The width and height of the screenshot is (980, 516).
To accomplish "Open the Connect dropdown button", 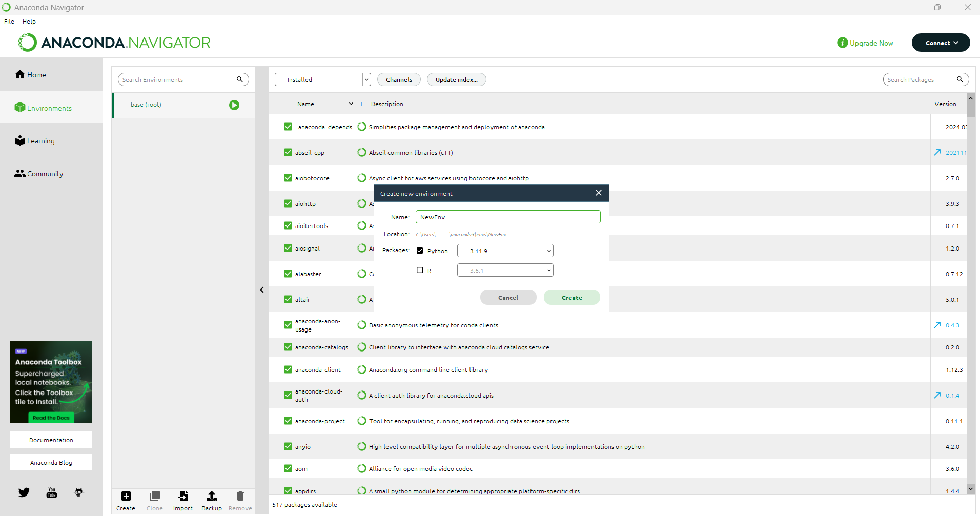I will pyautogui.click(x=941, y=43).
